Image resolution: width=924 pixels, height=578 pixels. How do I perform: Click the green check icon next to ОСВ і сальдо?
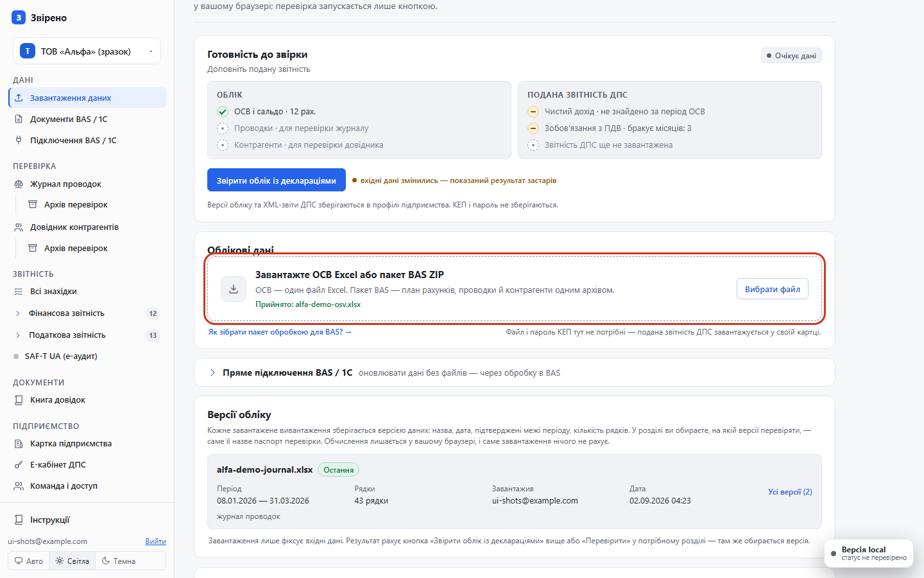pyautogui.click(x=223, y=112)
